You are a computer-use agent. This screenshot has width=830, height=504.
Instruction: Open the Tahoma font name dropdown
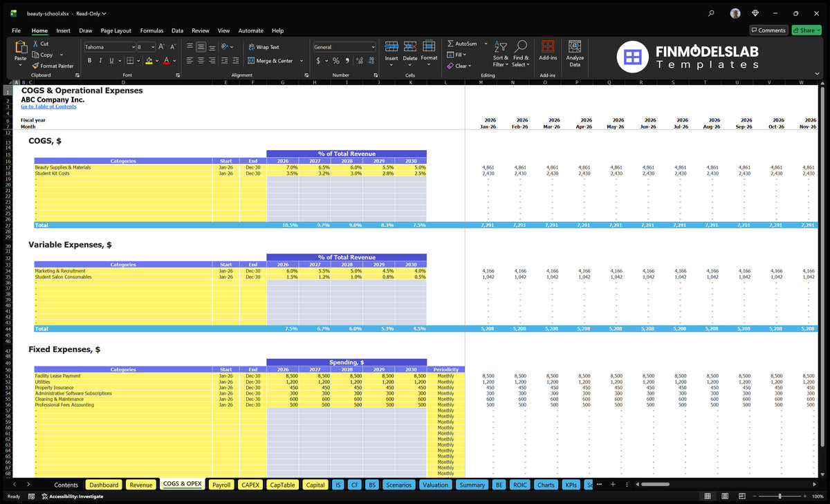pyautogui.click(x=132, y=47)
